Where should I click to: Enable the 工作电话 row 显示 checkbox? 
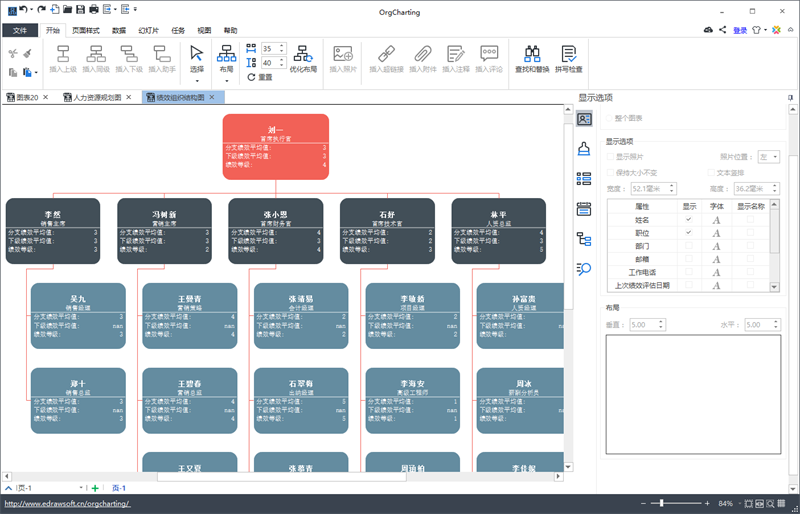point(689,272)
